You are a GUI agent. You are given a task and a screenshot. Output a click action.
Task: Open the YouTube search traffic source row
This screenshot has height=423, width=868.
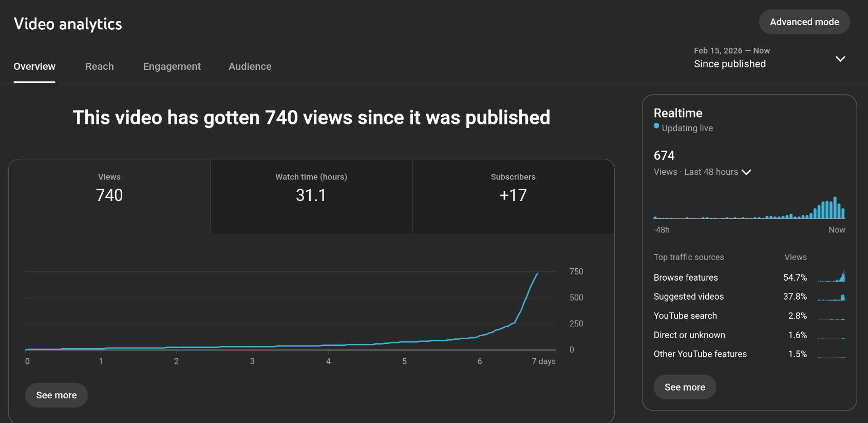click(x=685, y=316)
